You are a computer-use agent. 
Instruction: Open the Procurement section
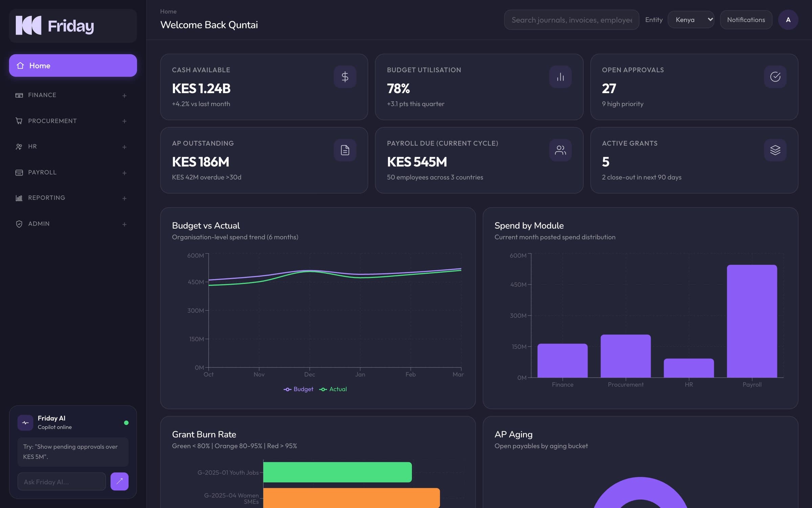[73, 121]
